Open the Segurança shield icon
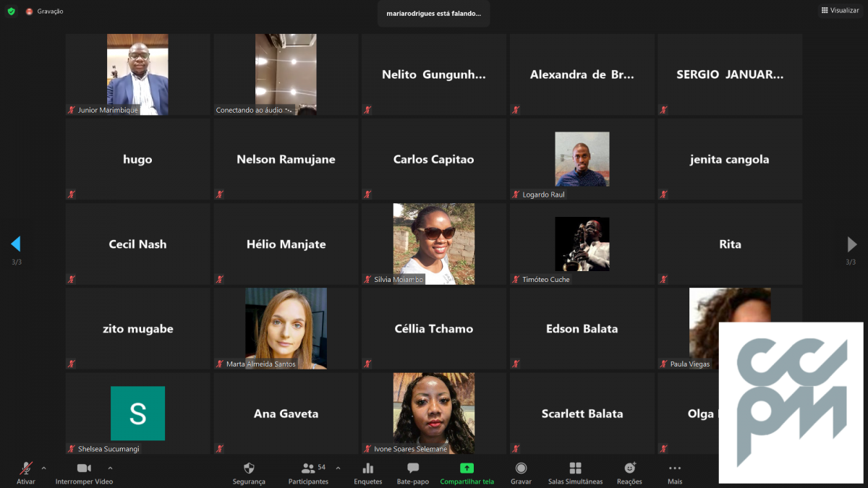 [249, 468]
